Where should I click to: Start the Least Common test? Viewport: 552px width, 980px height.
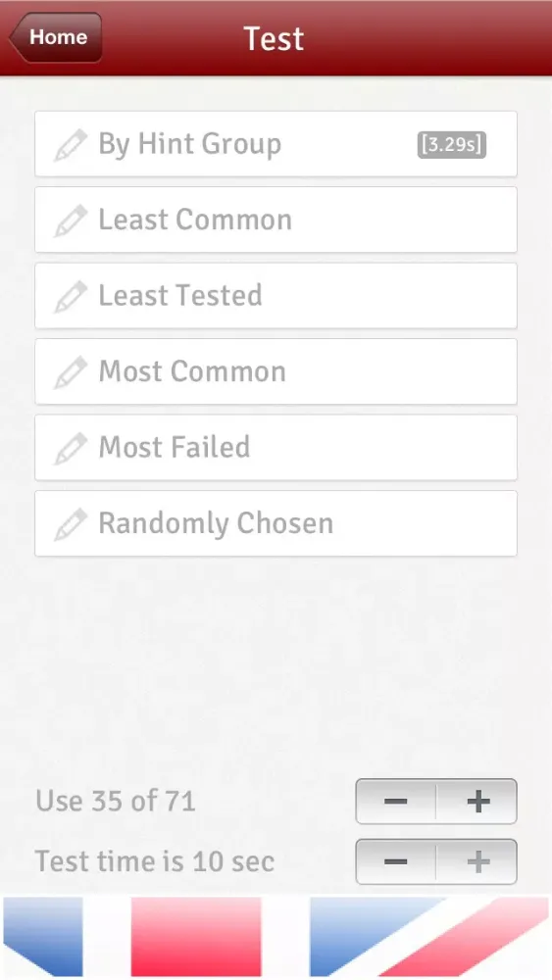[x=276, y=220]
